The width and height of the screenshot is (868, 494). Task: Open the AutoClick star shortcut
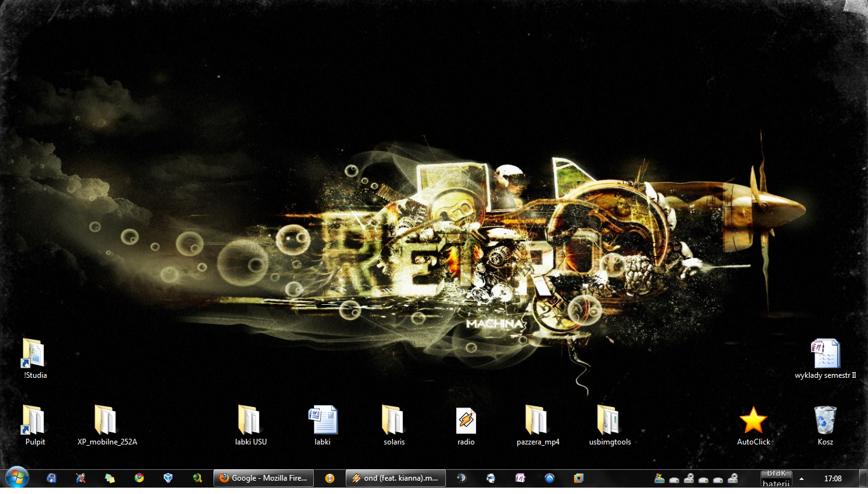753,420
